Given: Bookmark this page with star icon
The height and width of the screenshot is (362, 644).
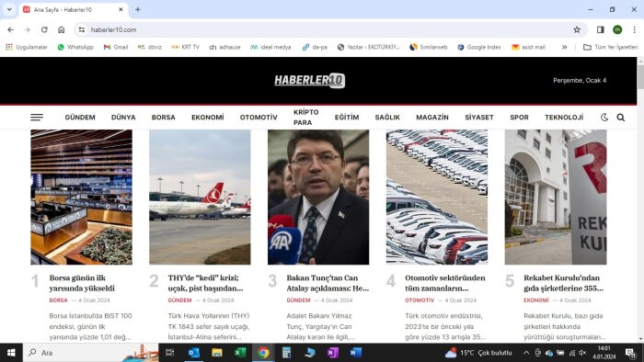Looking at the screenshot, I should [x=577, y=29].
